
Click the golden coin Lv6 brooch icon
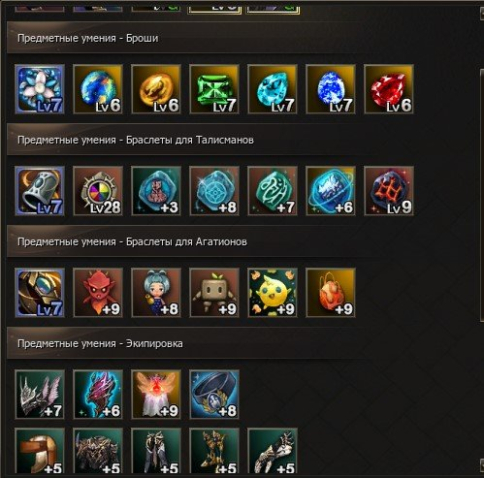[x=156, y=89]
